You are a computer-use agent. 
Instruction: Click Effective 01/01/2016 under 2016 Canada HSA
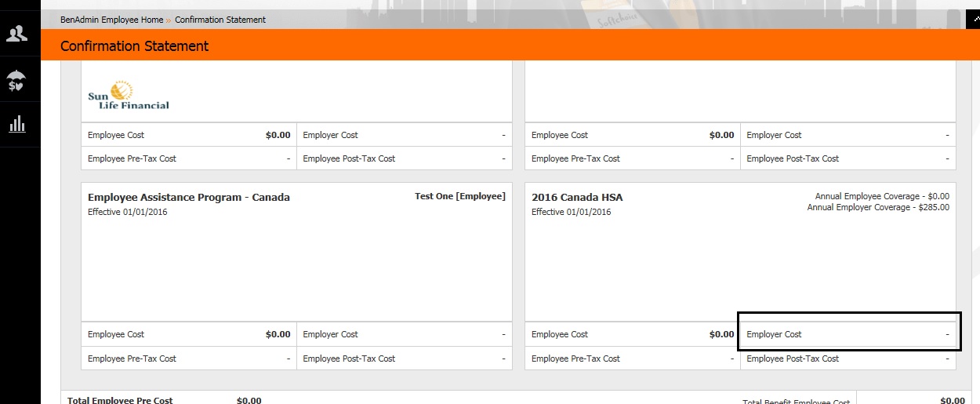[571, 212]
